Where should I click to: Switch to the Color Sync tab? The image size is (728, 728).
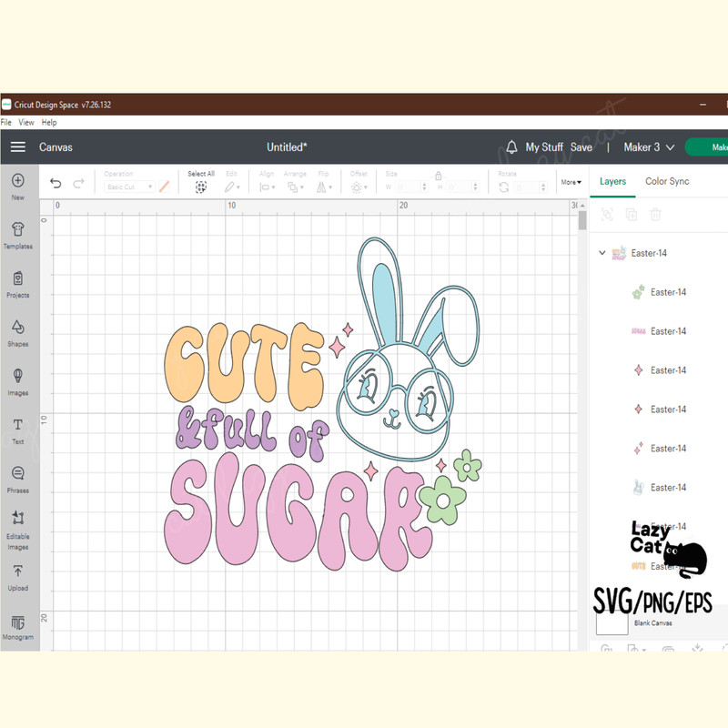click(666, 181)
